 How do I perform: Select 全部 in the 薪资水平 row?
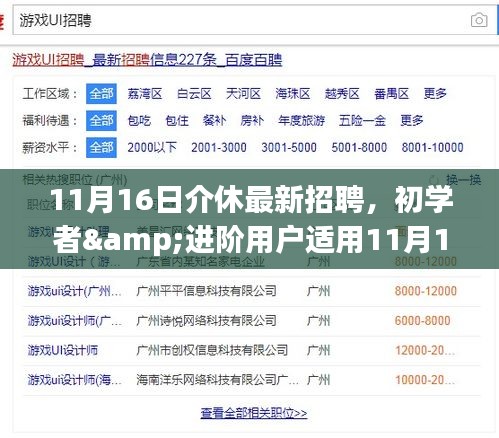[x=101, y=147]
